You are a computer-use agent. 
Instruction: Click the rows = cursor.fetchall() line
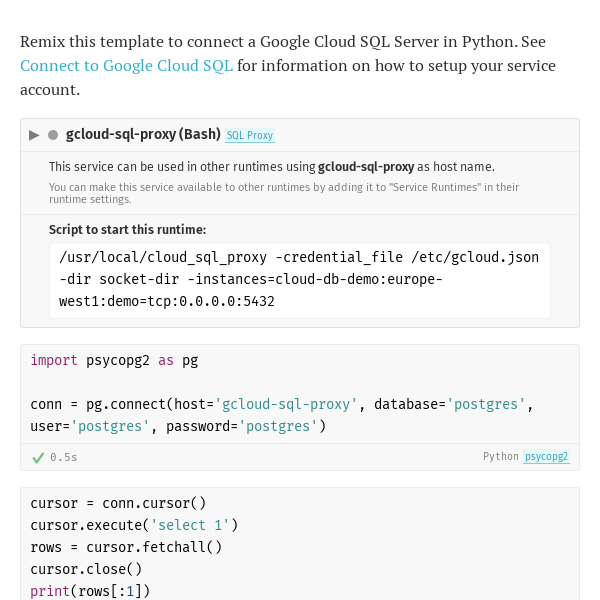[126, 547]
